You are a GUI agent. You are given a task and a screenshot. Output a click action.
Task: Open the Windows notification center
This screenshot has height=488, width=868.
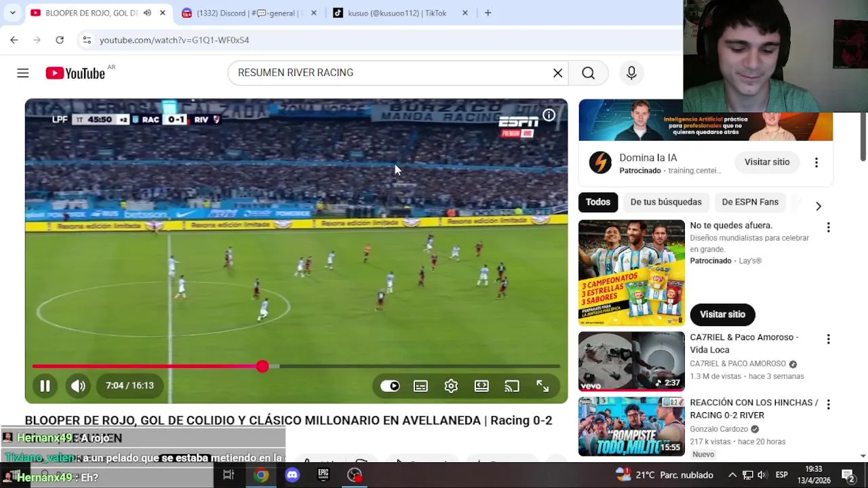click(848, 475)
